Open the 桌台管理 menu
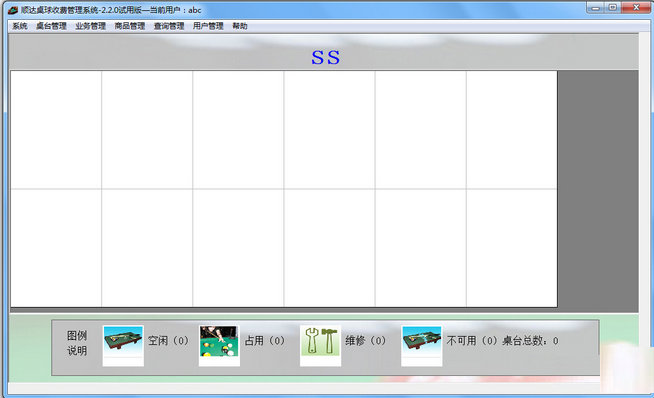Screen dimensions: 654x398 [x=51, y=26]
